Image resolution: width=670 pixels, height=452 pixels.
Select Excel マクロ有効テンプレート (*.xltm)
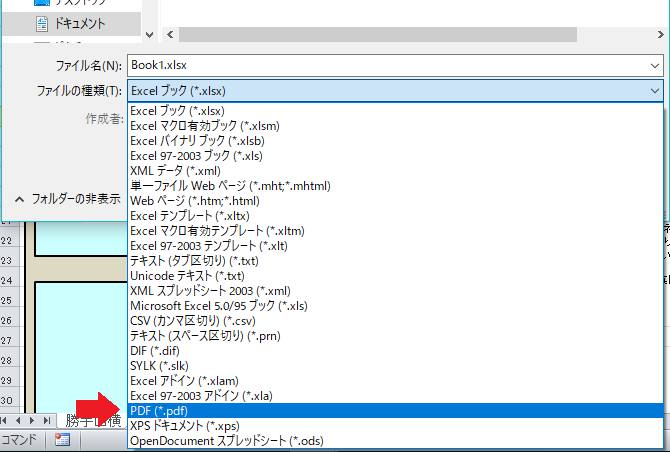pyautogui.click(x=395, y=231)
